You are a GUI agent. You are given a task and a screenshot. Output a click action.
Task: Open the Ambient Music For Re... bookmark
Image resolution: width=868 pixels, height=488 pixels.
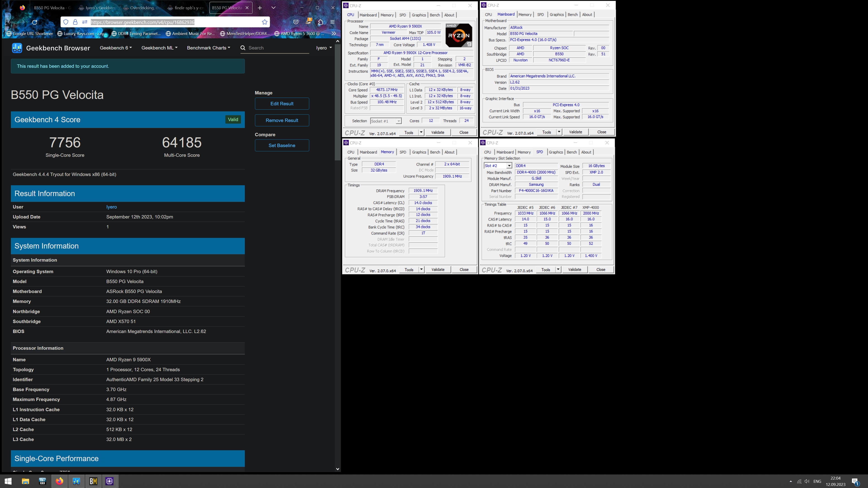190,33
